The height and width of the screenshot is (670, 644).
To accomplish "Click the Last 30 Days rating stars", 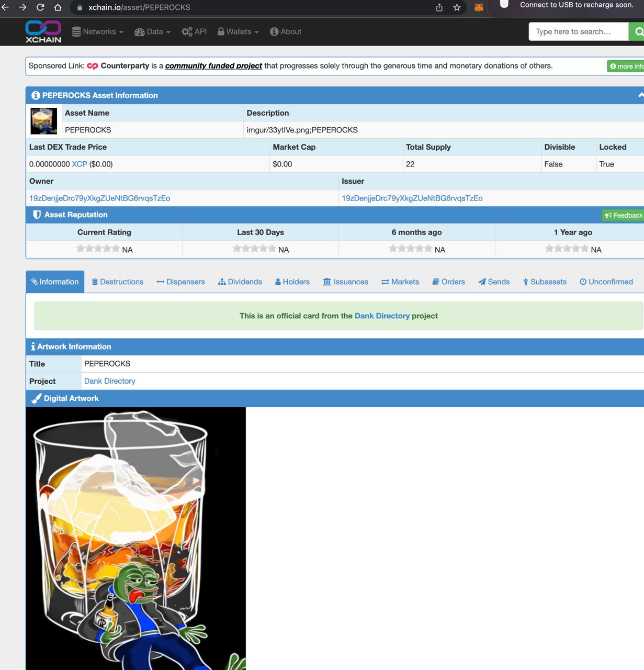I will pos(254,249).
